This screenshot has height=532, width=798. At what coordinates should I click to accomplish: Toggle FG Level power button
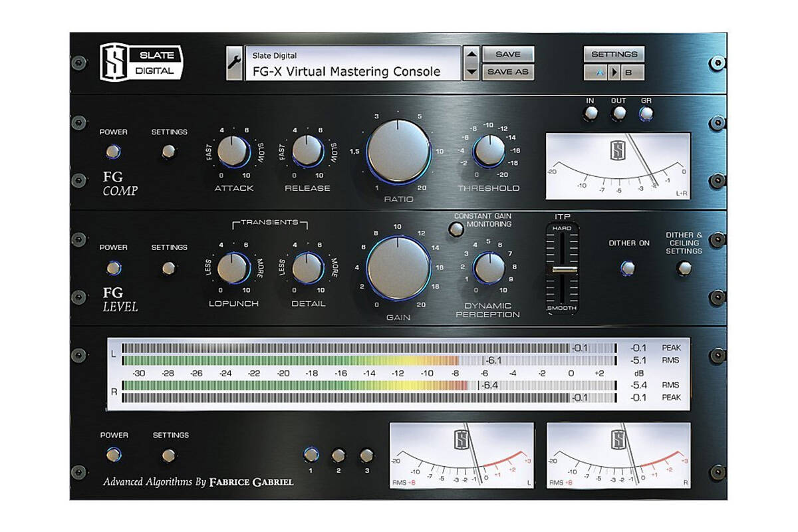(114, 269)
